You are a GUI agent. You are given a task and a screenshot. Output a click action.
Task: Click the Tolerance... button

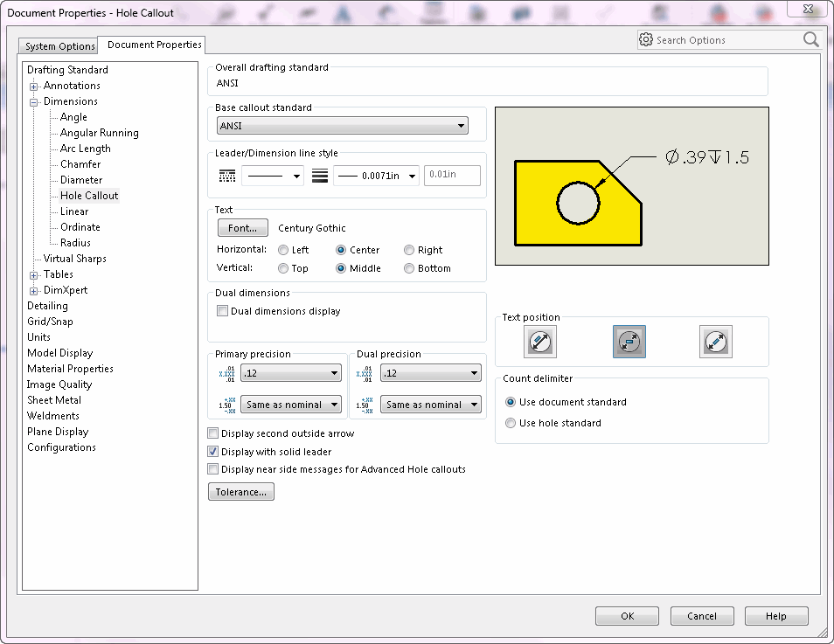[x=241, y=492]
